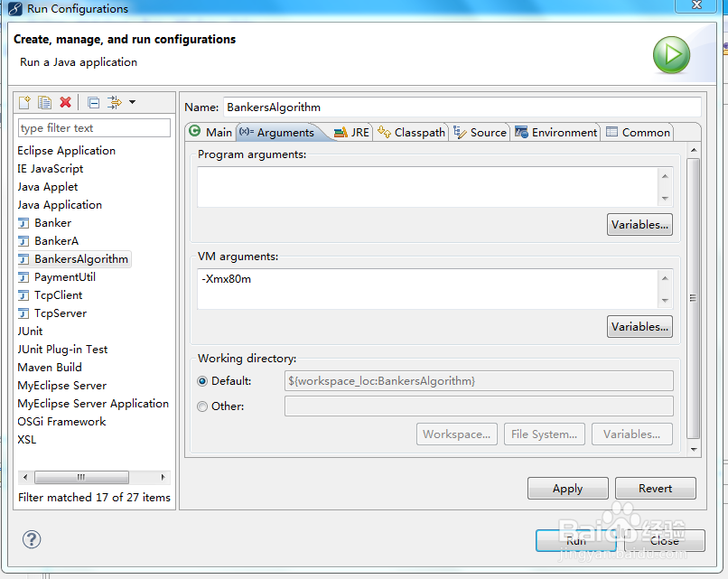Click the Banker configuration Java icon

pos(23,223)
